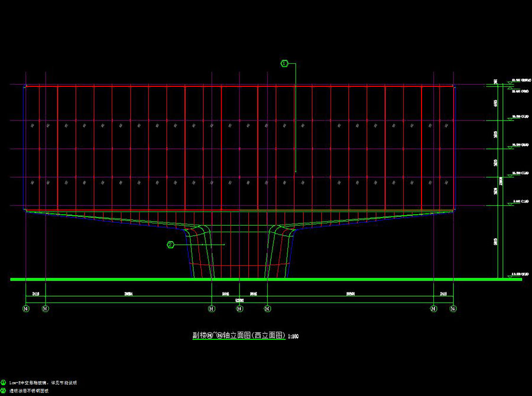This screenshot has height=396, width=532.
Task: Select the drawing title 轴立面图(西立面图)
Action: (x=254, y=335)
